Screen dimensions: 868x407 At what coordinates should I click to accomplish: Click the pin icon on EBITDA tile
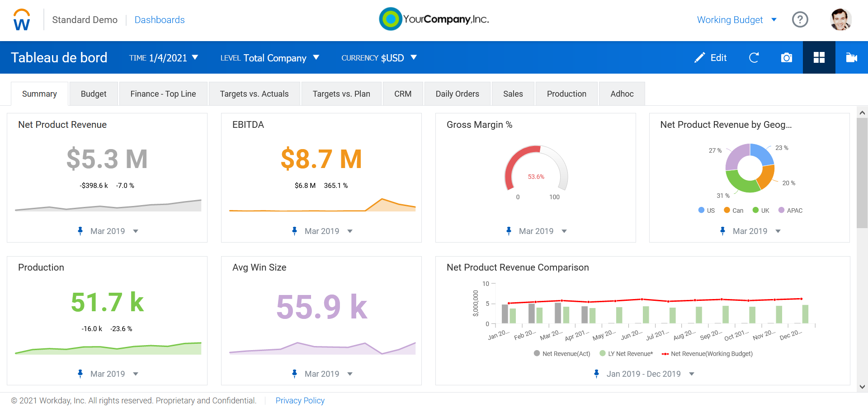[x=294, y=231]
